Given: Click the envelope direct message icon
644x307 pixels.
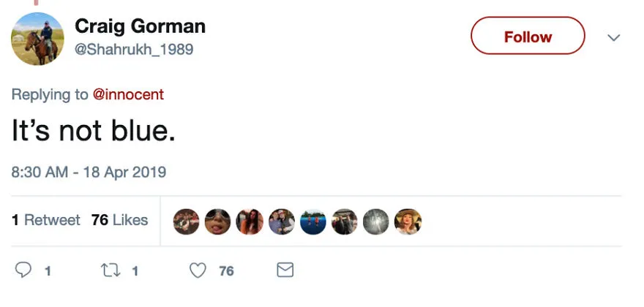Looking at the screenshot, I should (285, 270).
